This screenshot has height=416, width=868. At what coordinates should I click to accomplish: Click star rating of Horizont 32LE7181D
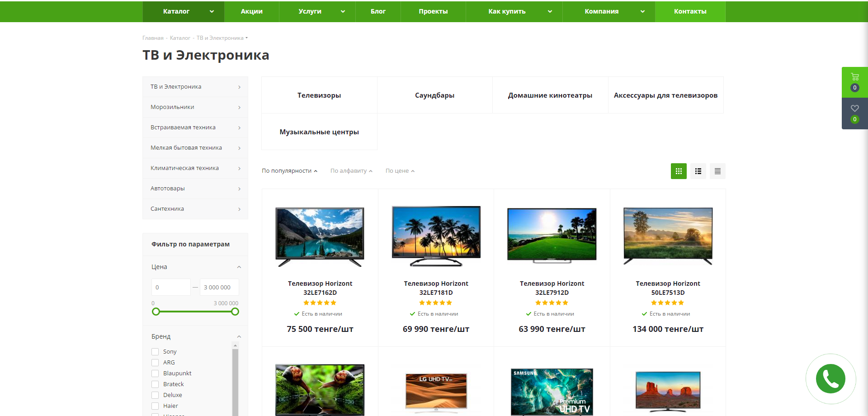(x=436, y=303)
